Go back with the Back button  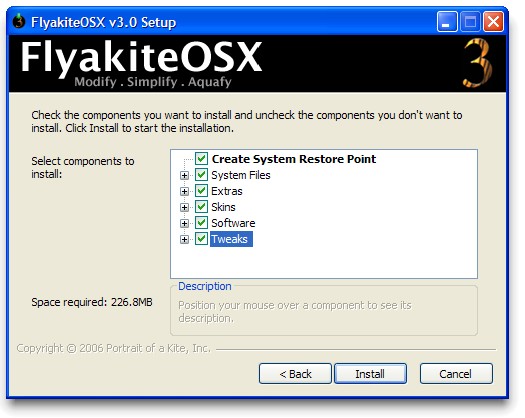pos(295,373)
